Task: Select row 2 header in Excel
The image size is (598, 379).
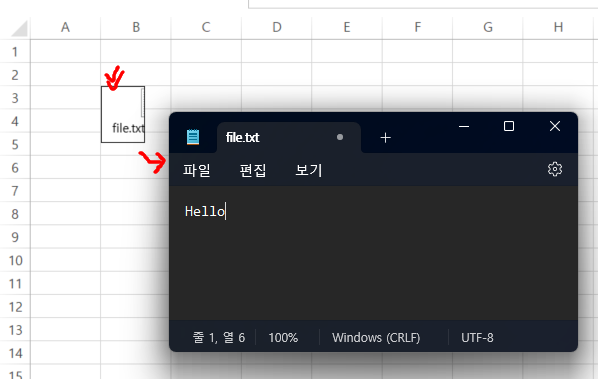Action: point(15,75)
